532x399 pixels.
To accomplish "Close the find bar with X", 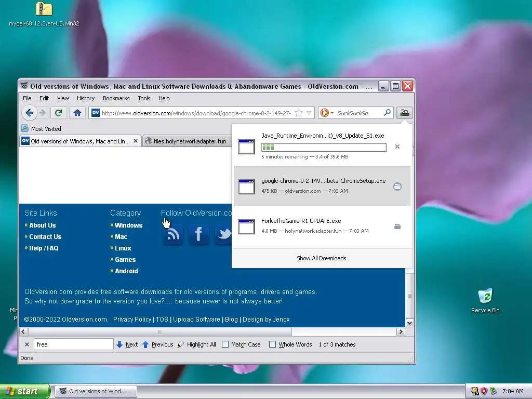I will point(27,344).
